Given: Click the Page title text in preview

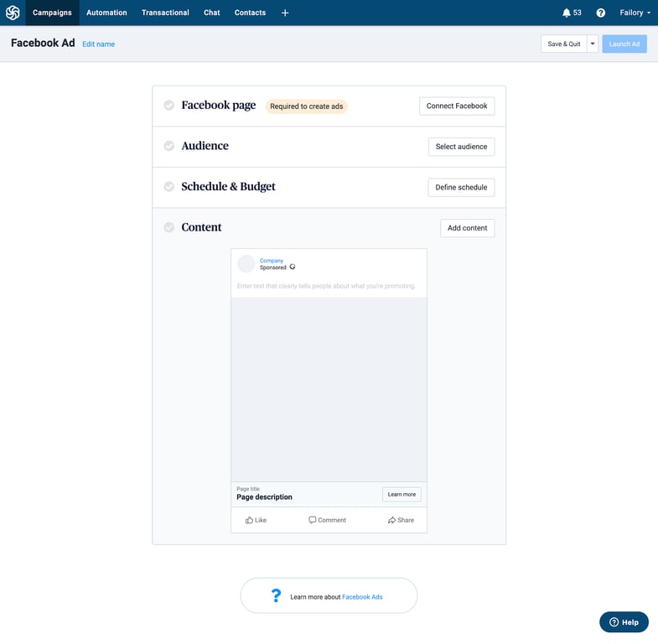Looking at the screenshot, I should click(x=248, y=489).
